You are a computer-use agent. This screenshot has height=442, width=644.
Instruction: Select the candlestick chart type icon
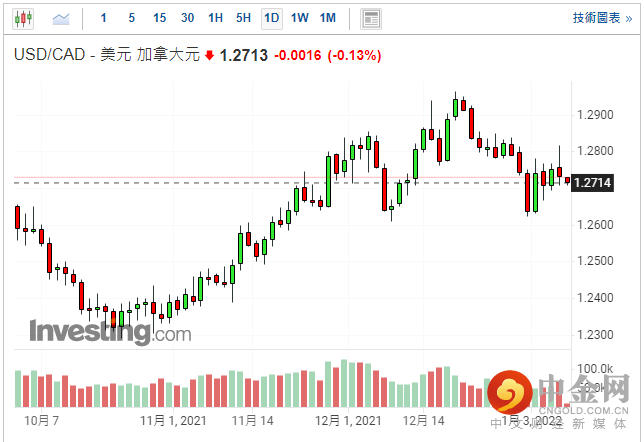click(22, 18)
